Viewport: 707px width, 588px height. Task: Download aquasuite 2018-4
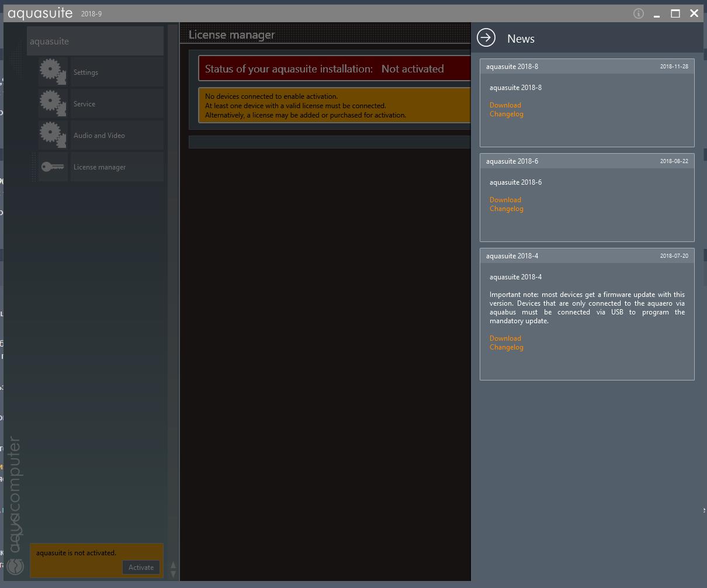pyautogui.click(x=505, y=338)
